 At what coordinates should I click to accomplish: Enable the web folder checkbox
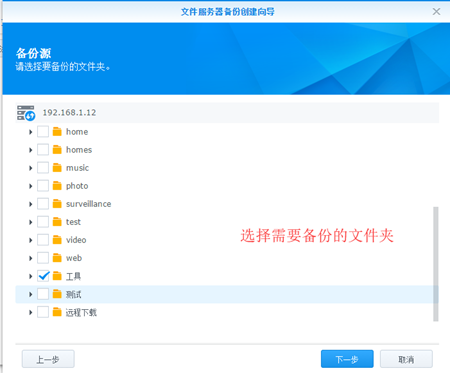[43, 258]
